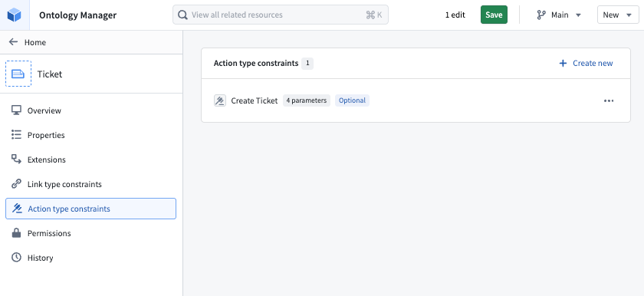Click the Create Ticket action name
This screenshot has height=296, width=644.
coord(255,100)
